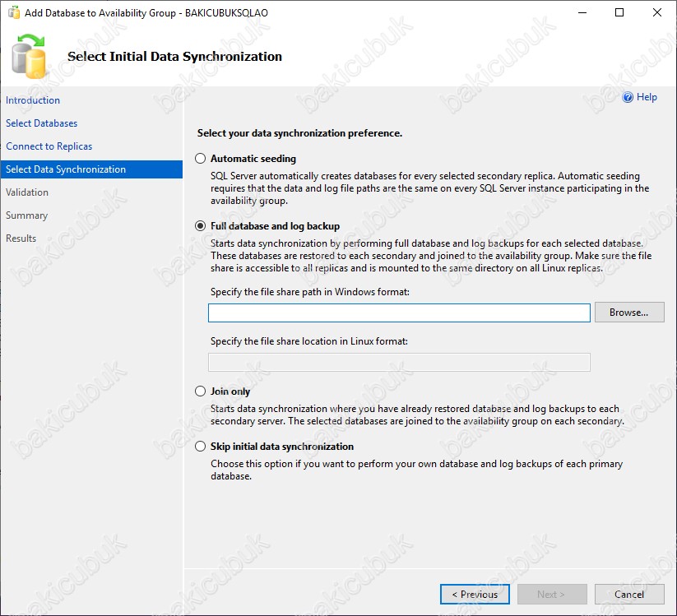Minimize the wizard window
The height and width of the screenshot is (616, 677).
click(582, 12)
